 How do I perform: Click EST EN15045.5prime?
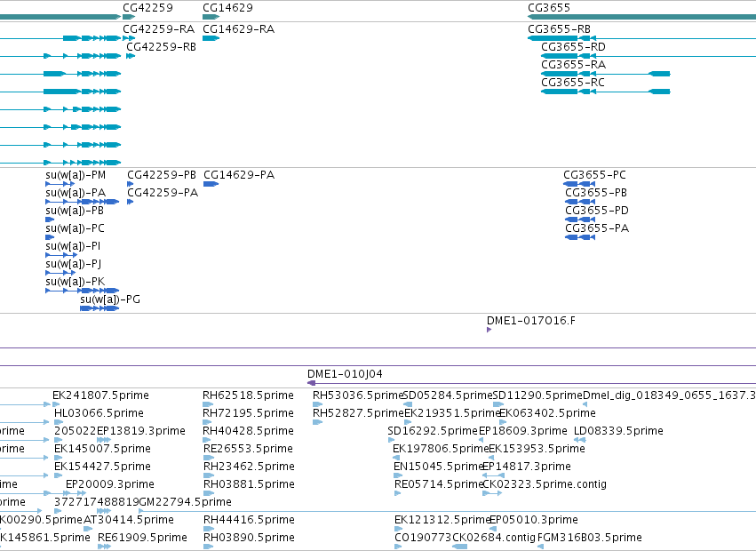[x=438, y=467]
